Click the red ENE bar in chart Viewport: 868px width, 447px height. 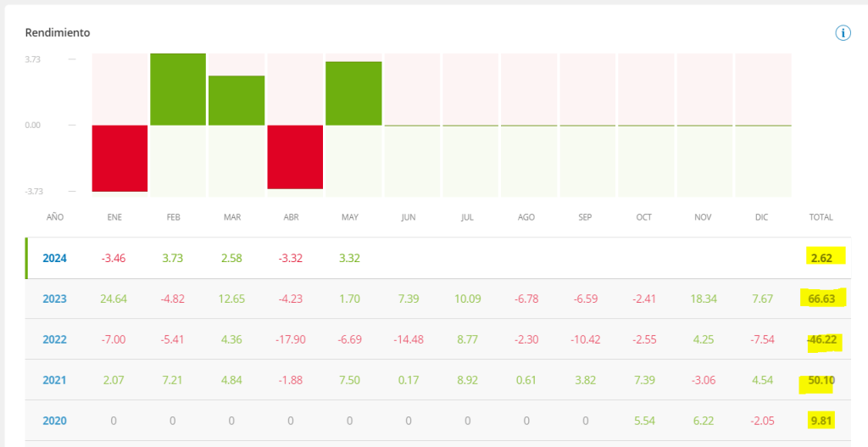click(120, 158)
